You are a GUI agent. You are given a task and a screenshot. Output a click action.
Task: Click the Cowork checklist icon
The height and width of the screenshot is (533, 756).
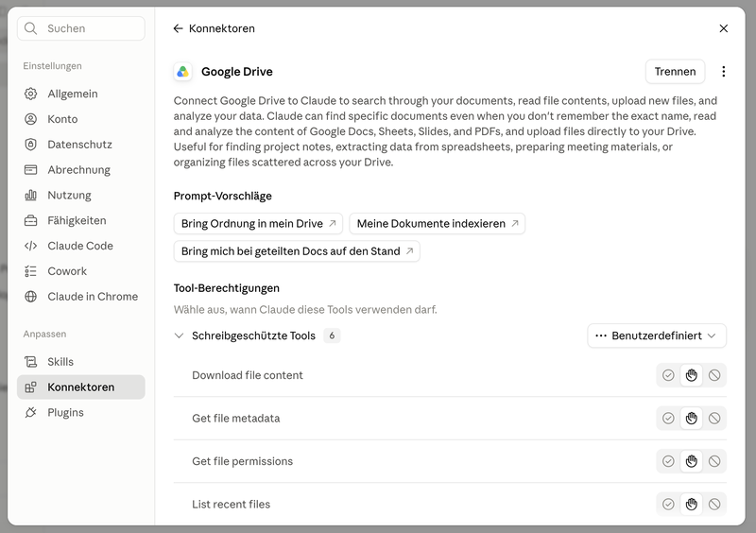pyautogui.click(x=30, y=271)
